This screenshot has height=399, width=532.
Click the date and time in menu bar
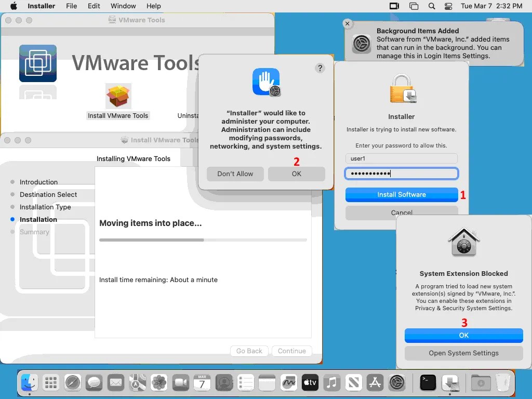[x=491, y=6]
